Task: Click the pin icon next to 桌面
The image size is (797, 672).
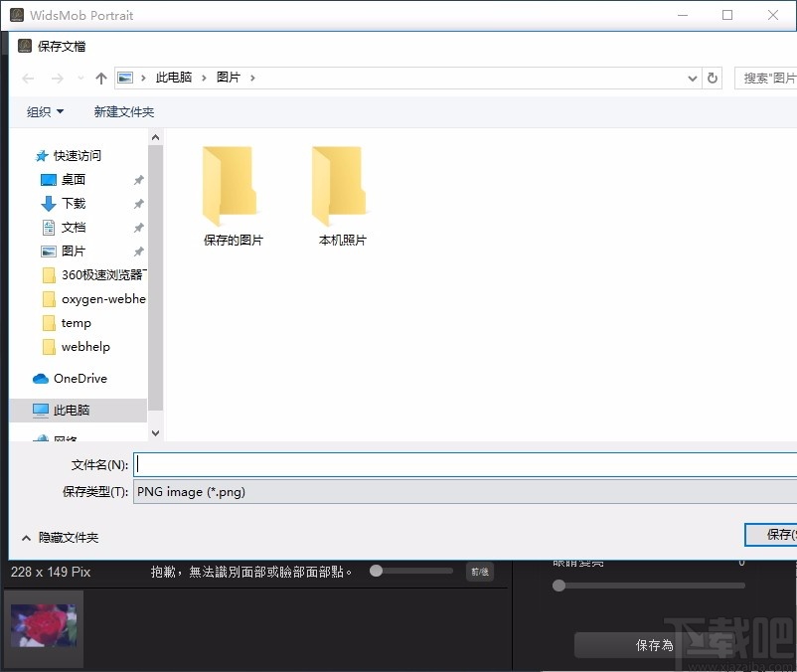Action: tap(139, 180)
